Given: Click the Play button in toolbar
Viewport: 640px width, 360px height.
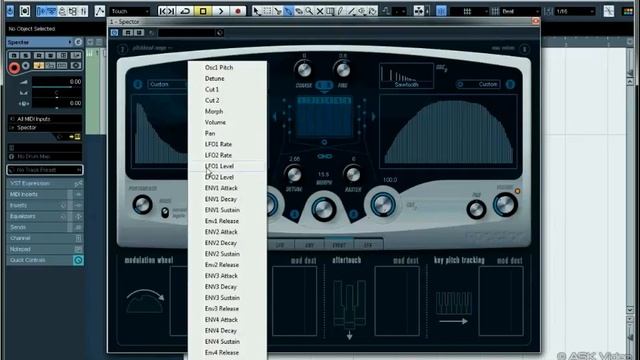Looking at the screenshot, I should click(x=221, y=11).
